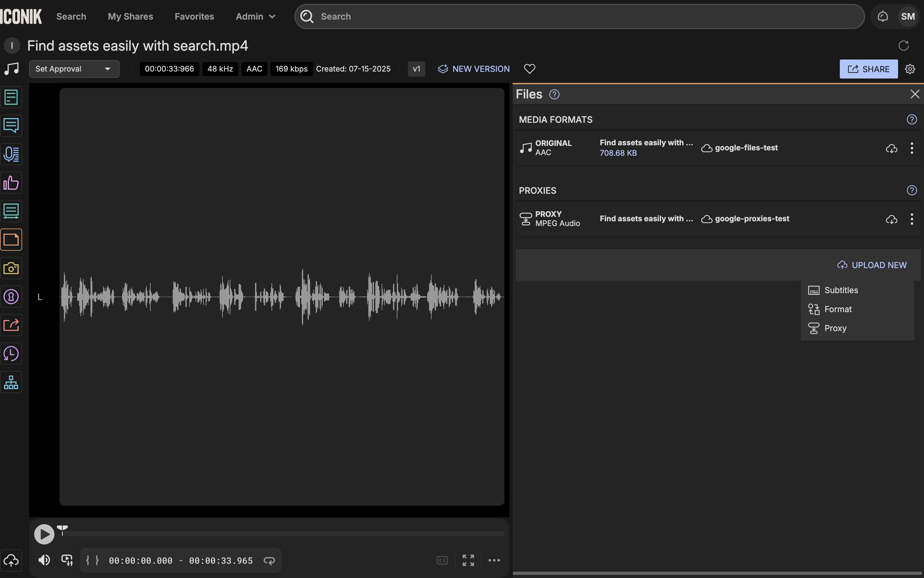
Task: Click the SHARE button
Action: pyautogui.click(x=868, y=69)
